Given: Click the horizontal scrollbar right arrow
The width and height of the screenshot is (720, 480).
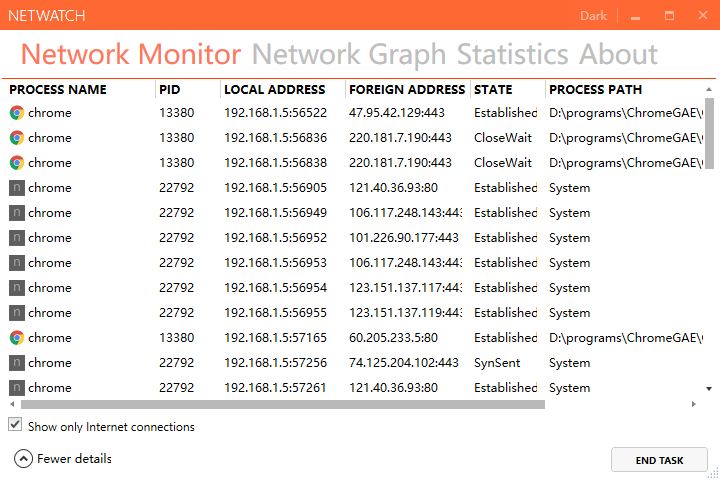Looking at the screenshot, I should pos(693,404).
